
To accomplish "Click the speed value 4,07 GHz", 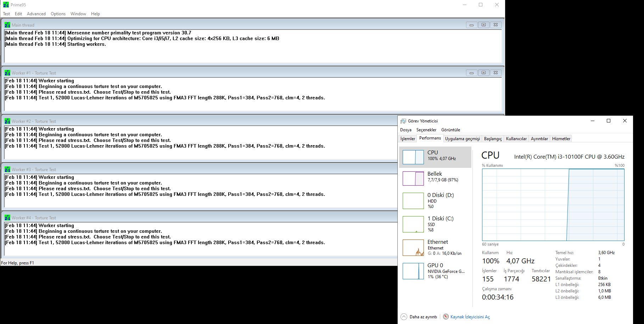I will tap(520, 261).
